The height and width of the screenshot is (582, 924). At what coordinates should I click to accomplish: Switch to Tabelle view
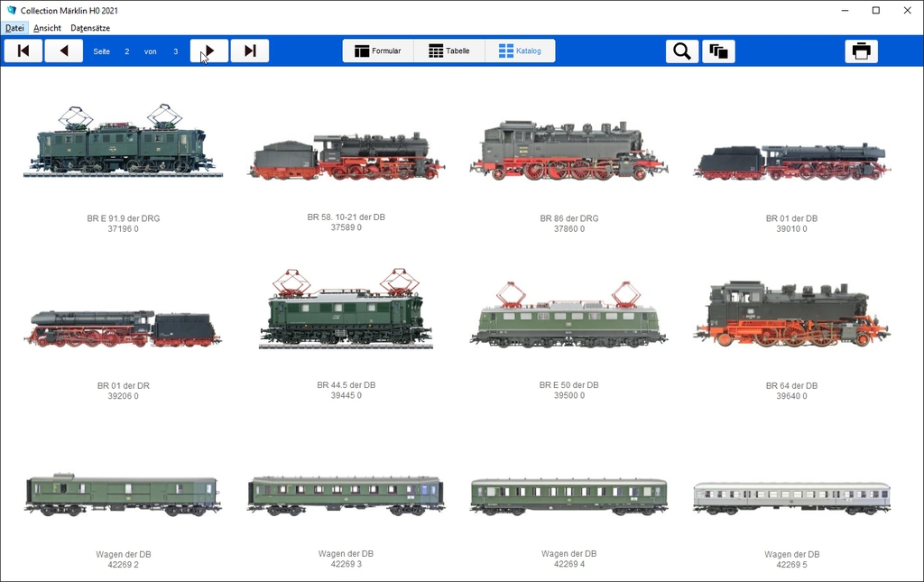pos(449,51)
